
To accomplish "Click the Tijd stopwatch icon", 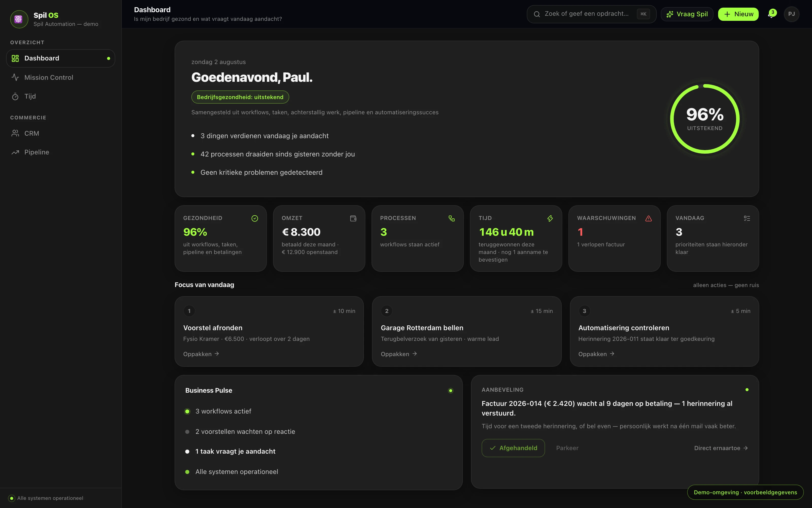I will [15, 97].
